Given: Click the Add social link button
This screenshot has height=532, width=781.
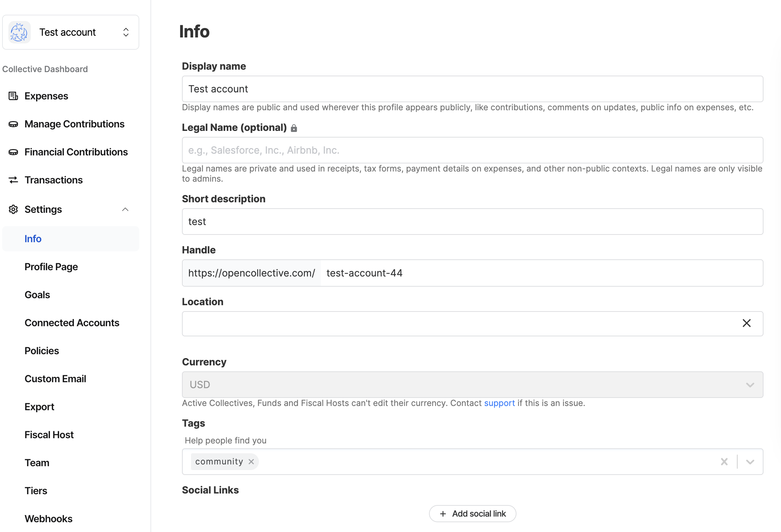Looking at the screenshot, I should pos(472,513).
